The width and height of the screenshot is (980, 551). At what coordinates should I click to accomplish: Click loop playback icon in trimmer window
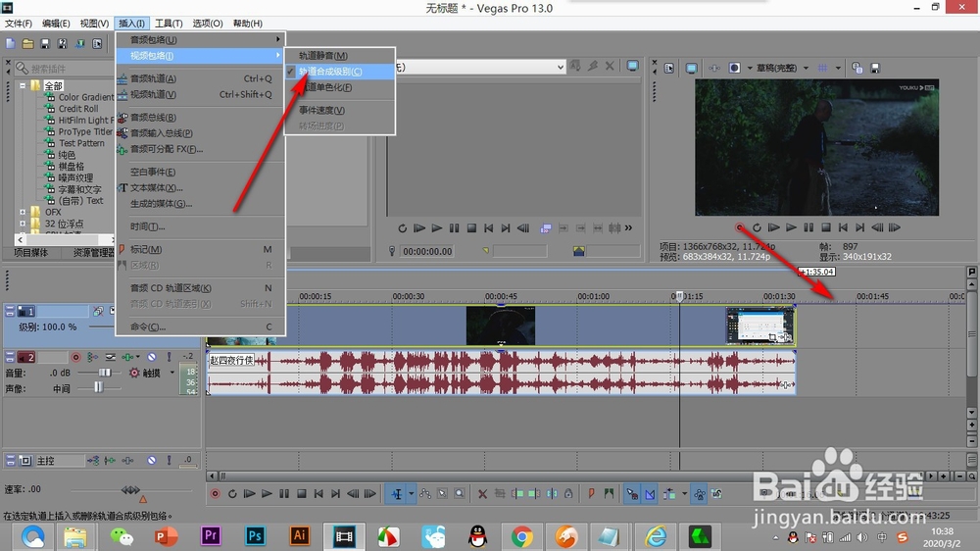(x=402, y=228)
